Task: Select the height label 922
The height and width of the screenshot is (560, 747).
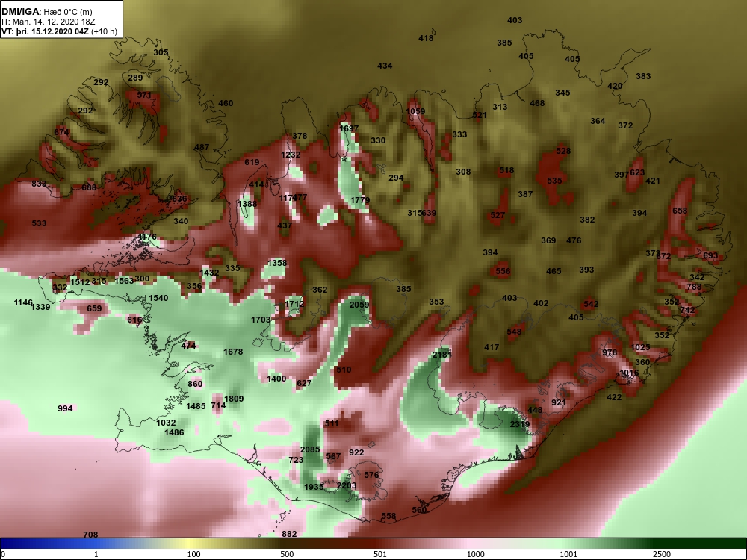Action: (356, 453)
